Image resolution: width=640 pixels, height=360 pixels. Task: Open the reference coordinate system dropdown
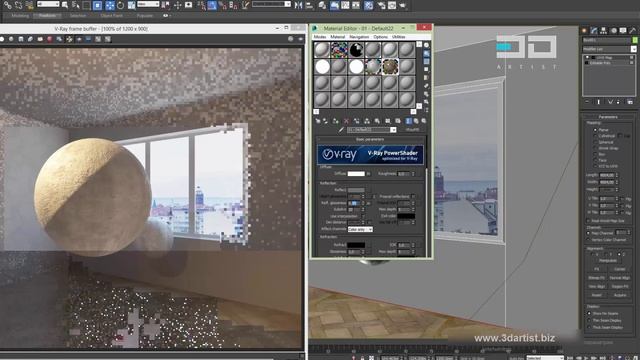point(148,4)
